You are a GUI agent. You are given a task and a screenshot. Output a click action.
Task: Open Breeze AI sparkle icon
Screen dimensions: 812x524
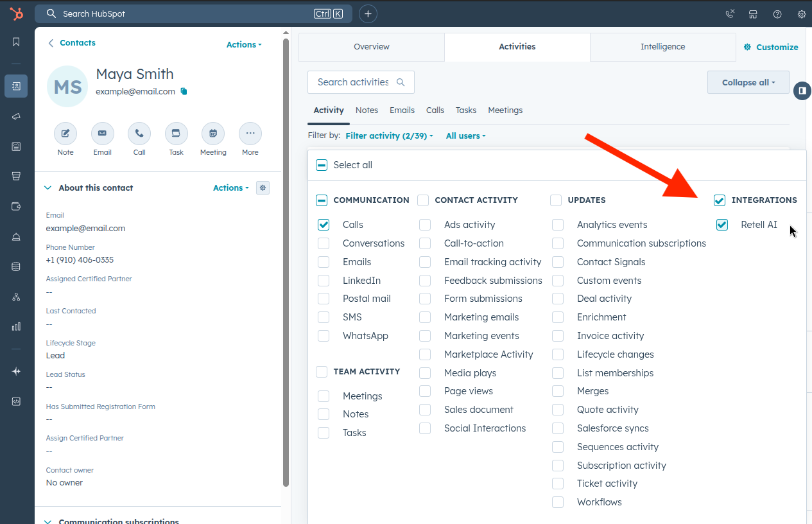tap(16, 371)
